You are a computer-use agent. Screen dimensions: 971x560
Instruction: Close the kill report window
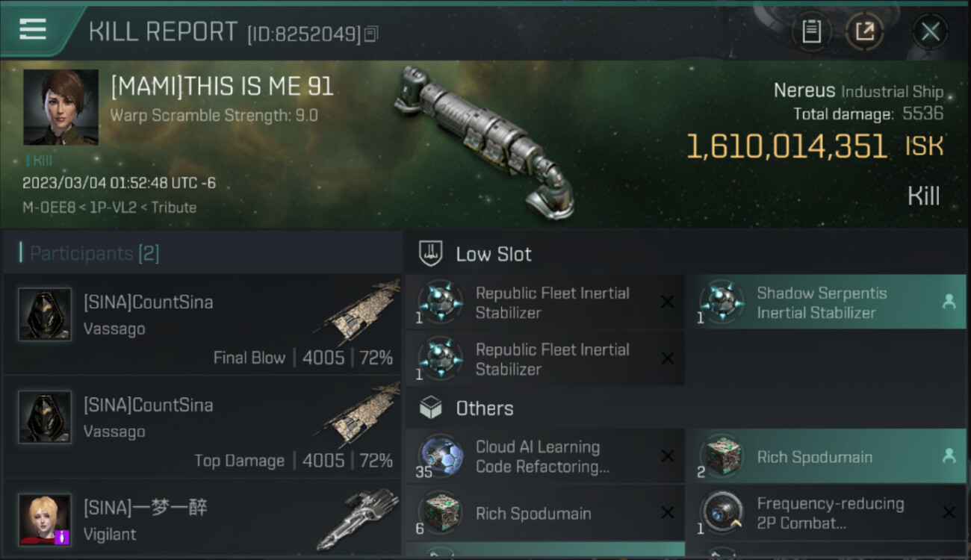pos(930,31)
